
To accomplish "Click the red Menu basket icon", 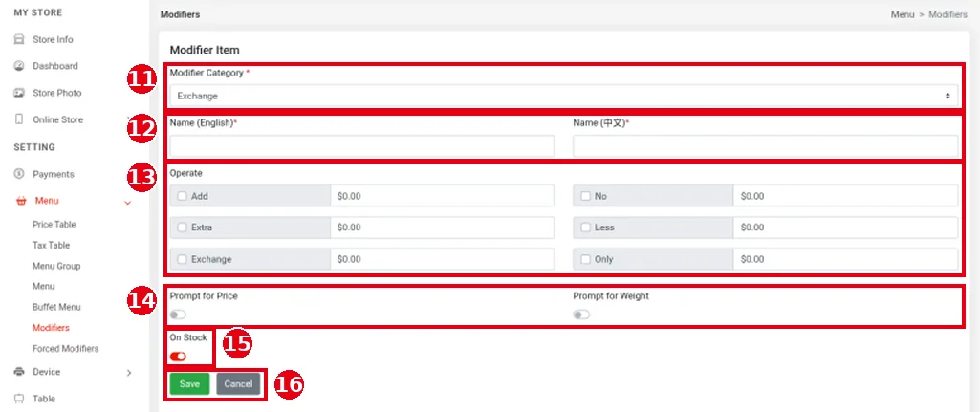I will pyautogui.click(x=21, y=201).
